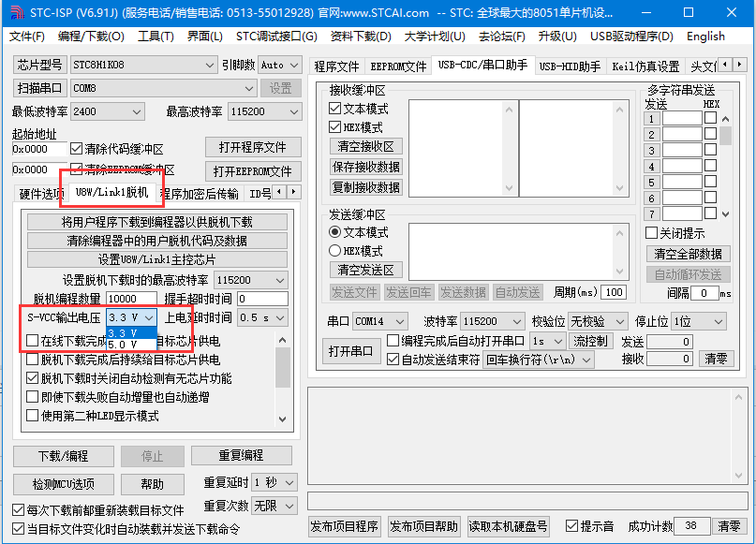Click 读取本机硬盘号 button
This screenshot has height=544, width=756.
coord(508,526)
